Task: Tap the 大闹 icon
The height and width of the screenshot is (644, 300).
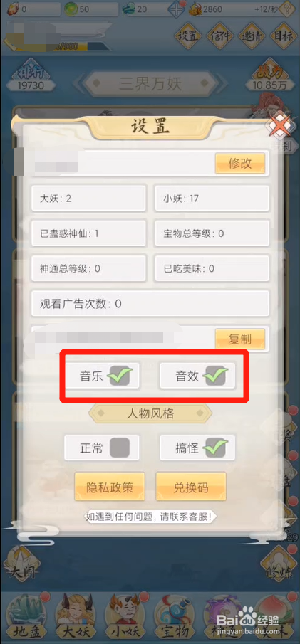Action: (x=21, y=564)
